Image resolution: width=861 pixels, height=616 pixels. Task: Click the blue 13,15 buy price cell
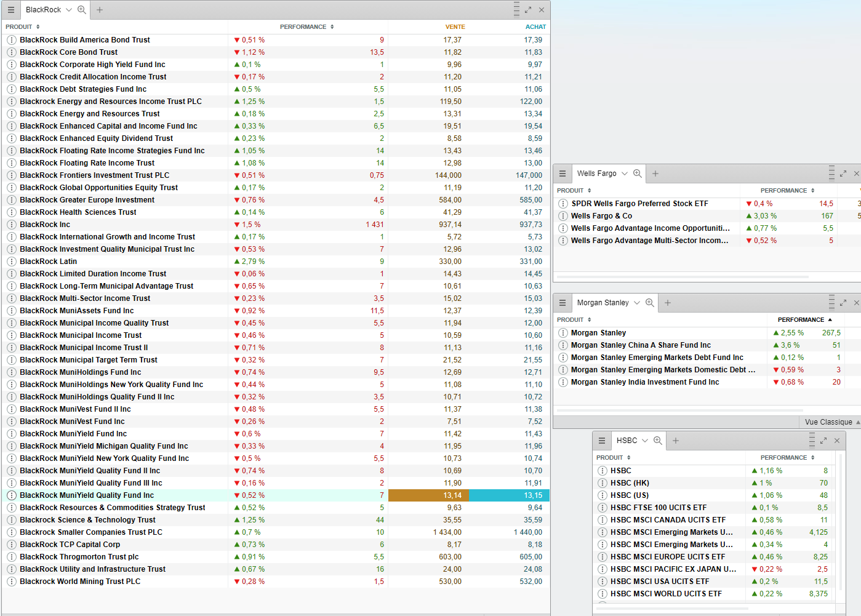click(510, 495)
